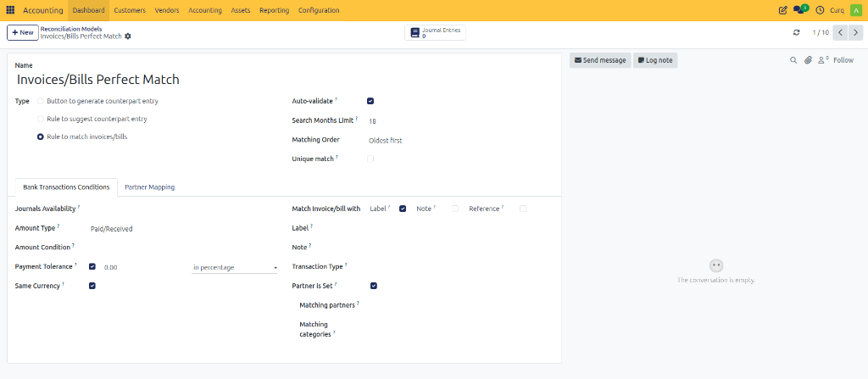Open the Journal Entries stat button
868x379 pixels.
(435, 33)
